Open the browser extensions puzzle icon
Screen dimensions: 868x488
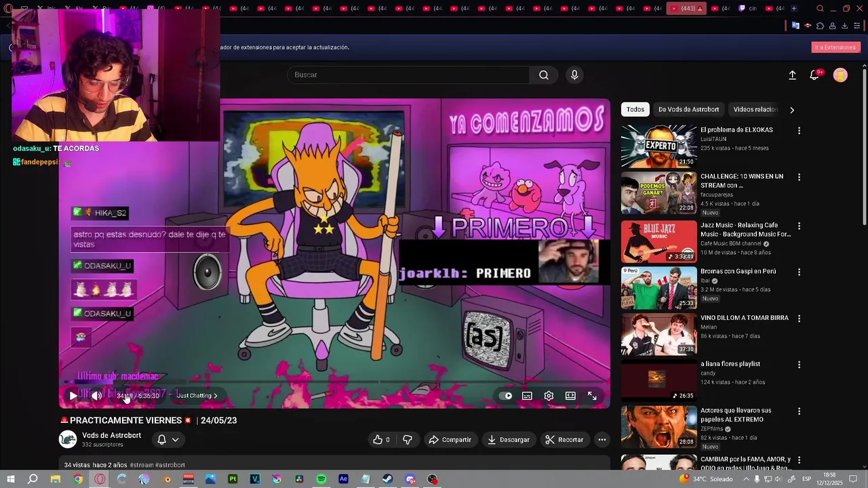coord(820,26)
